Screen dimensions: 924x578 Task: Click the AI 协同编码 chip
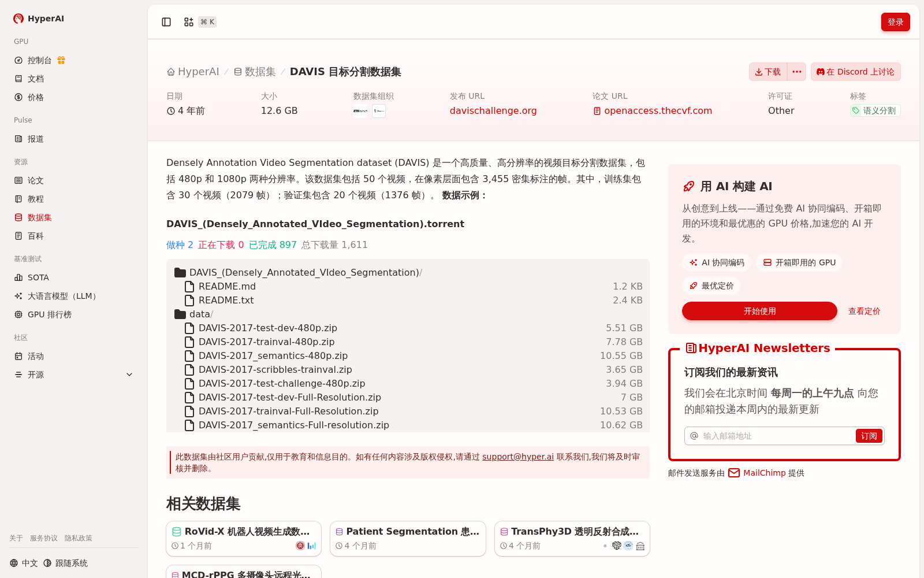pos(717,262)
